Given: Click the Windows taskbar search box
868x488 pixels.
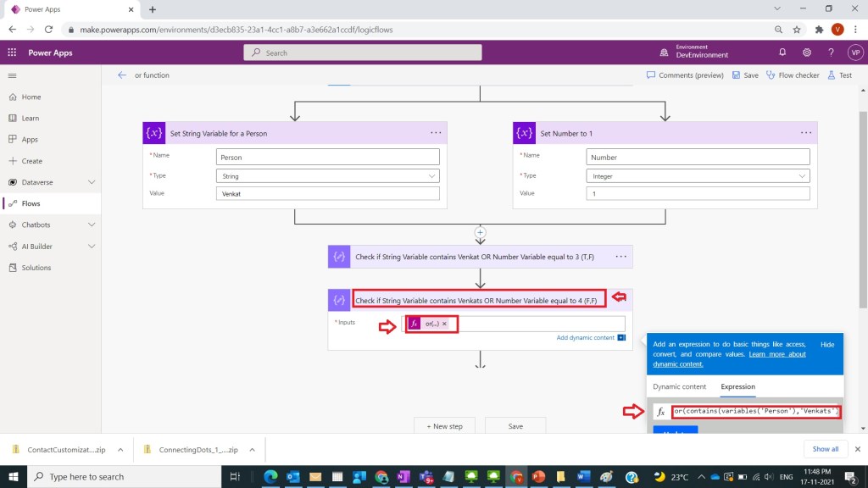Looking at the screenshot, I should (119, 477).
